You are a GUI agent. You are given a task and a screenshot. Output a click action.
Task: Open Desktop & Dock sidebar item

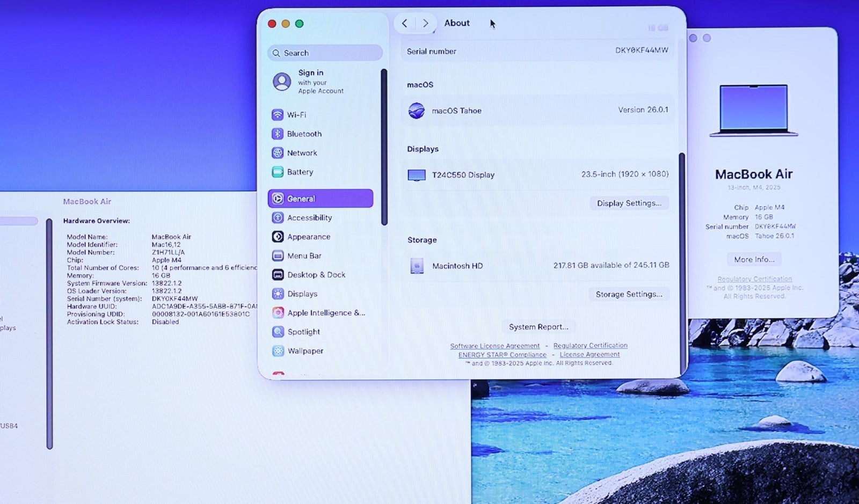click(x=316, y=275)
